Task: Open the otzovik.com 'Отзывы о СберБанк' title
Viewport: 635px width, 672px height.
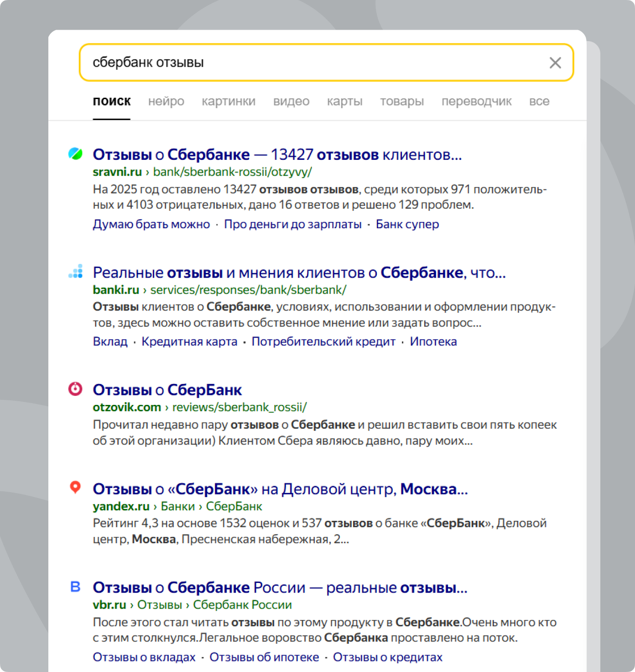Action: tap(167, 390)
